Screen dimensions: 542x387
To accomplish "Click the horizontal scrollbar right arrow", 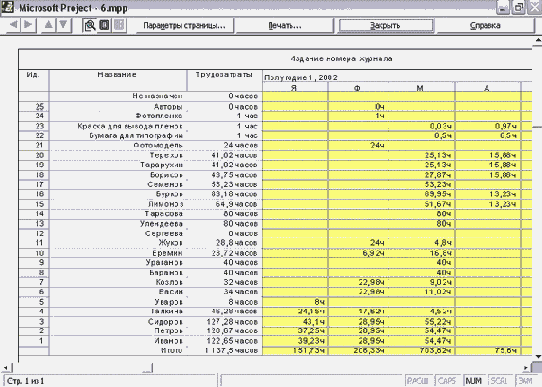I will [x=526, y=368].
